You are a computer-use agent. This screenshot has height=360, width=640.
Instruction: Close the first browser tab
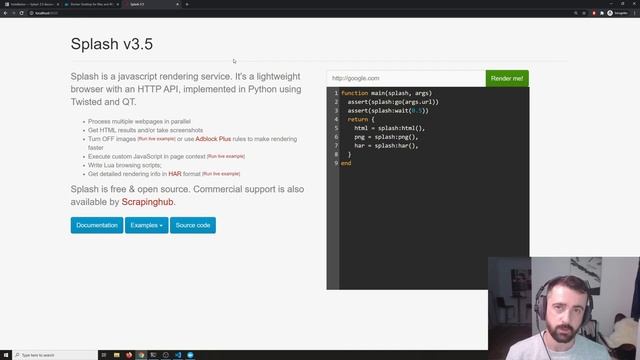click(x=58, y=4)
